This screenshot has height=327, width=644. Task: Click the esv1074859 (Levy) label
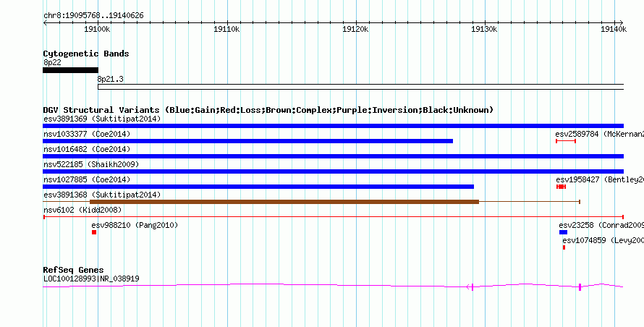click(x=603, y=240)
